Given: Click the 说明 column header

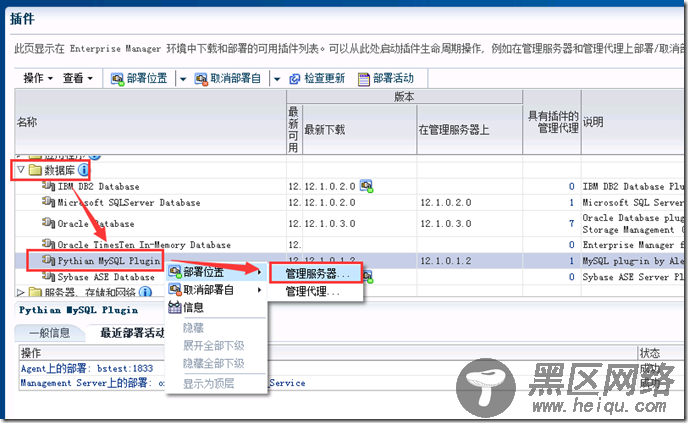Looking at the screenshot, I should click(x=632, y=122).
